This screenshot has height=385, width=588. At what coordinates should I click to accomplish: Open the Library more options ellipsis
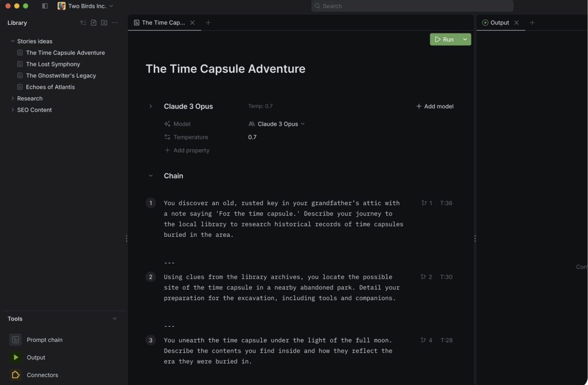click(x=115, y=23)
